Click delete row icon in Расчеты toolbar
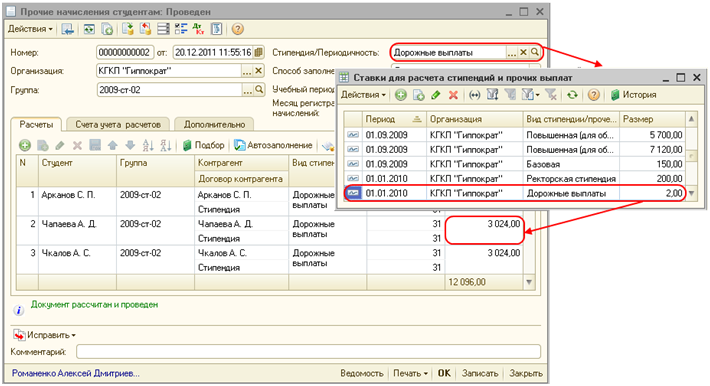 (x=77, y=145)
